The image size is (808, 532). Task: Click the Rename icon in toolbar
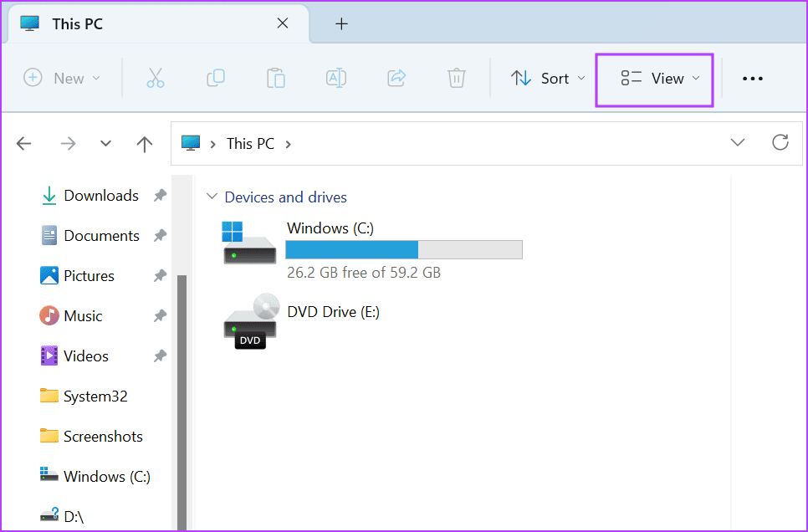coord(336,79)
